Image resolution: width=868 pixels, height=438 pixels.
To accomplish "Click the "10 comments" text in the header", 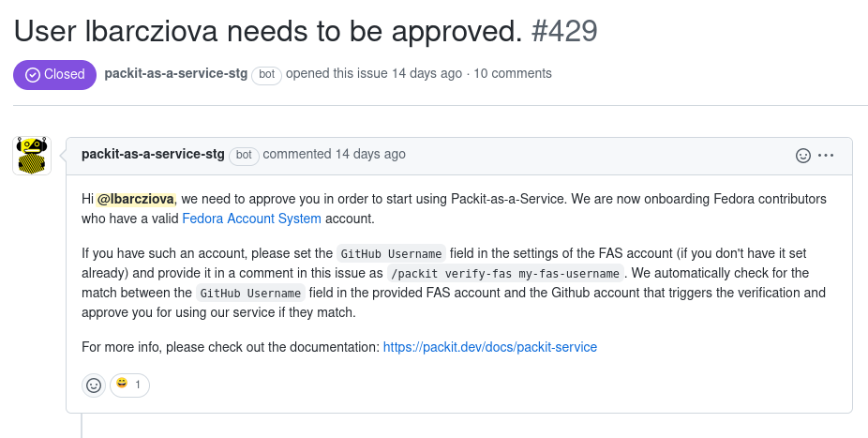I will coord(513,73).
